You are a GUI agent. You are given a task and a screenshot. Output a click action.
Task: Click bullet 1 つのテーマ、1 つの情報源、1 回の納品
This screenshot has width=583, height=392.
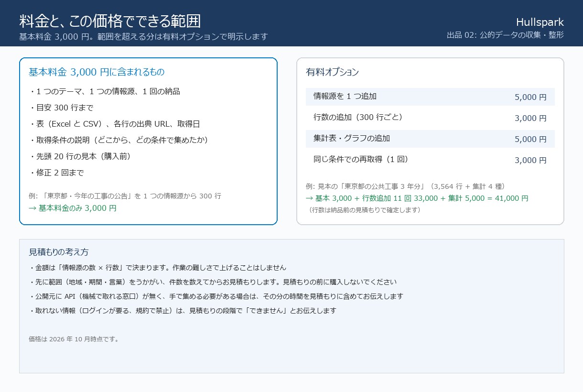[104, 91]
